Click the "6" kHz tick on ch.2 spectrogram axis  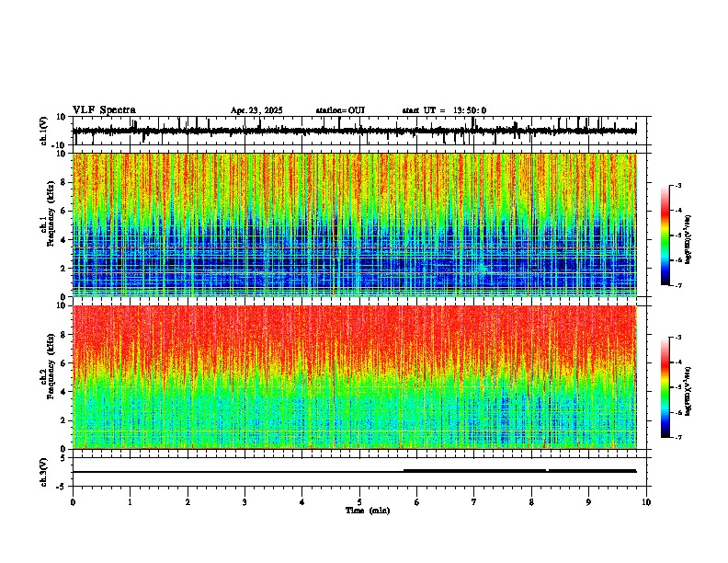pyautogui.click(x=64, y=362)
